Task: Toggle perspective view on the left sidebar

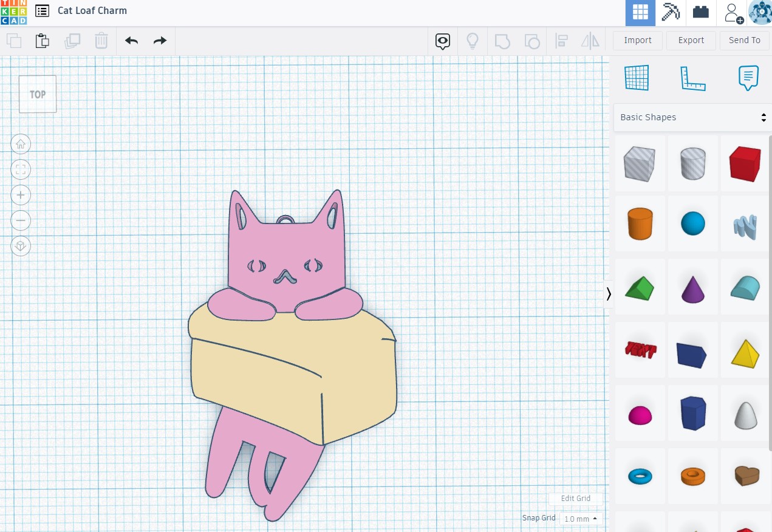Action: coord(21,246)
